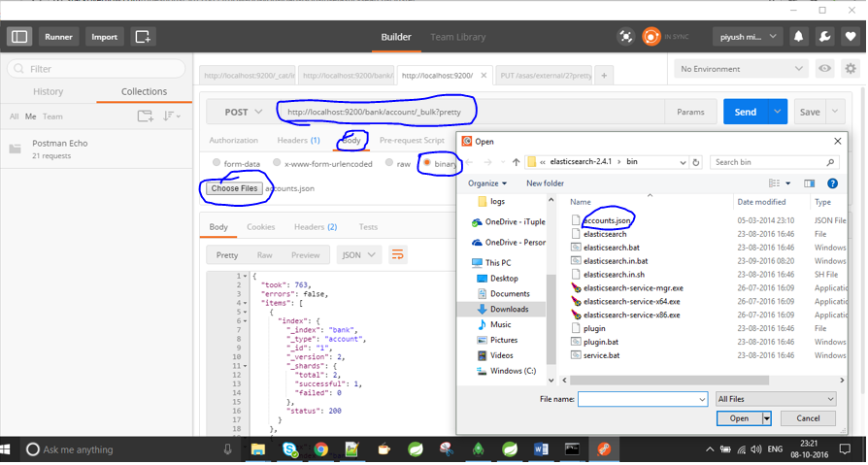Open the notifications bell icon
Screen dimensions: 868x465
point(798,37)
